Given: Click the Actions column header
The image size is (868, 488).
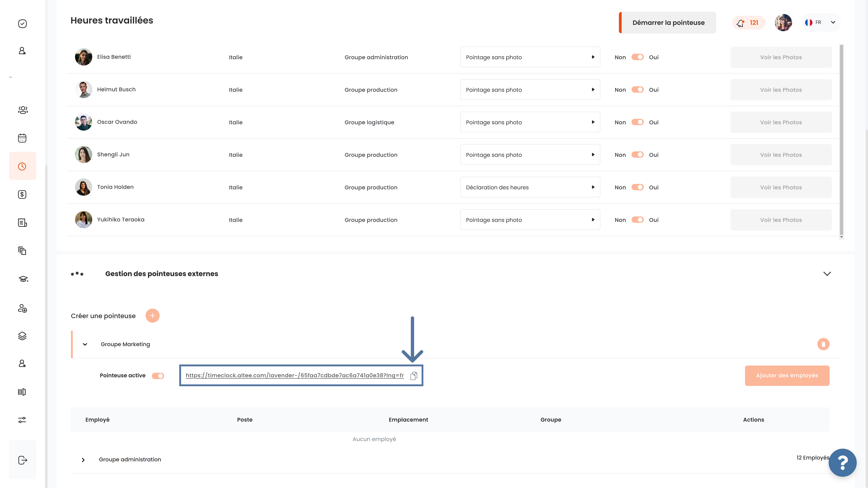Looking at the screenshot, I should coord(753,420).
